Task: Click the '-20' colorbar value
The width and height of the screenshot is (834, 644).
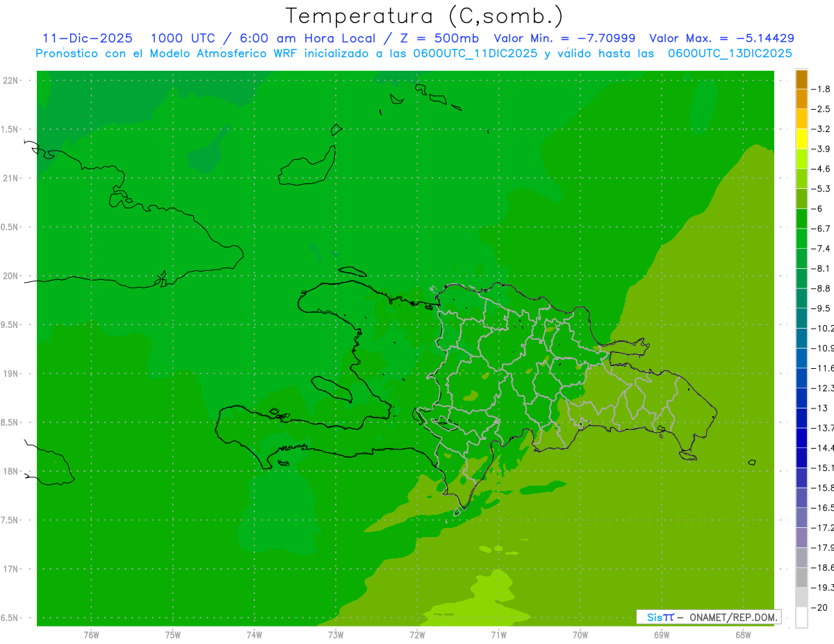Action: click(820, 607)
